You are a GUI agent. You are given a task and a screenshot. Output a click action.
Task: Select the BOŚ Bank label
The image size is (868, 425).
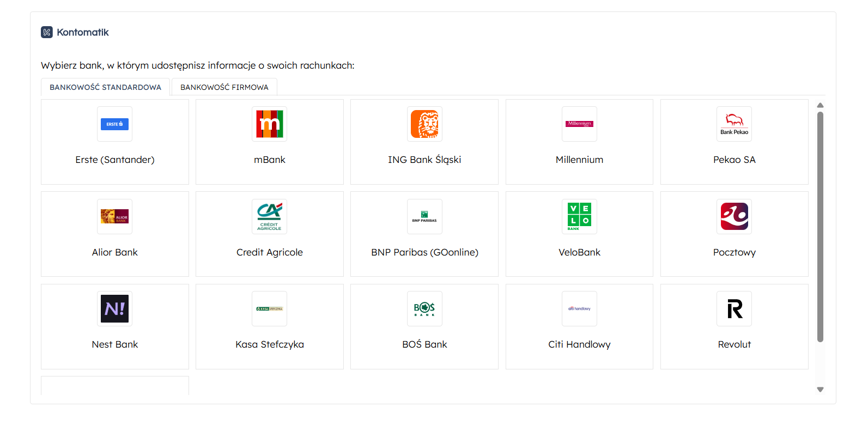424,344
